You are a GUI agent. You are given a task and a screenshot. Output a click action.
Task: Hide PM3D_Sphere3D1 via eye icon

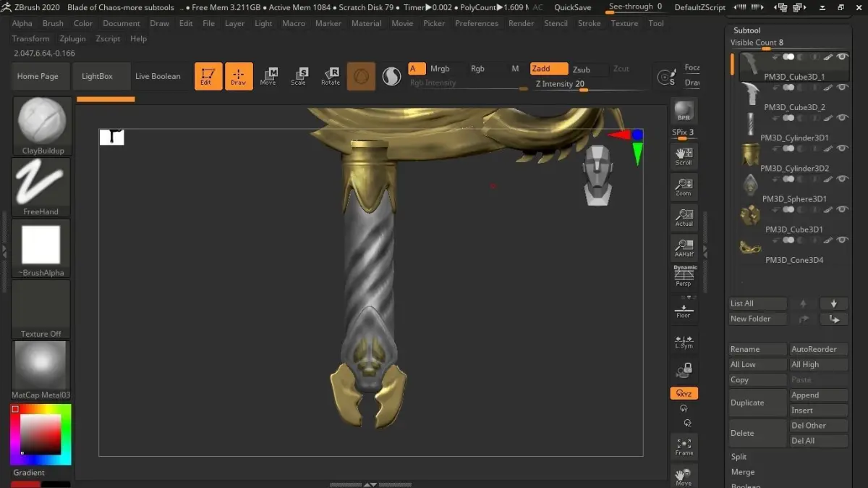click(842, 179)
